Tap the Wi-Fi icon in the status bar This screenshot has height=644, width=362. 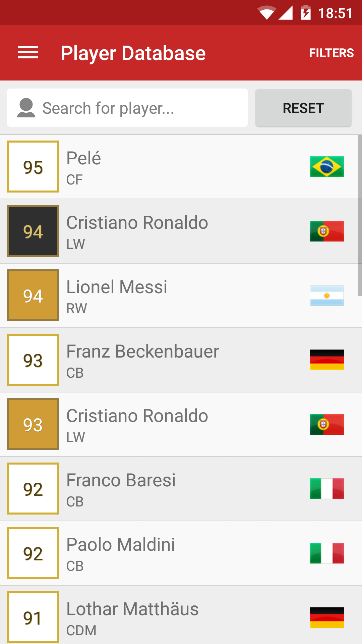(267, 13)
